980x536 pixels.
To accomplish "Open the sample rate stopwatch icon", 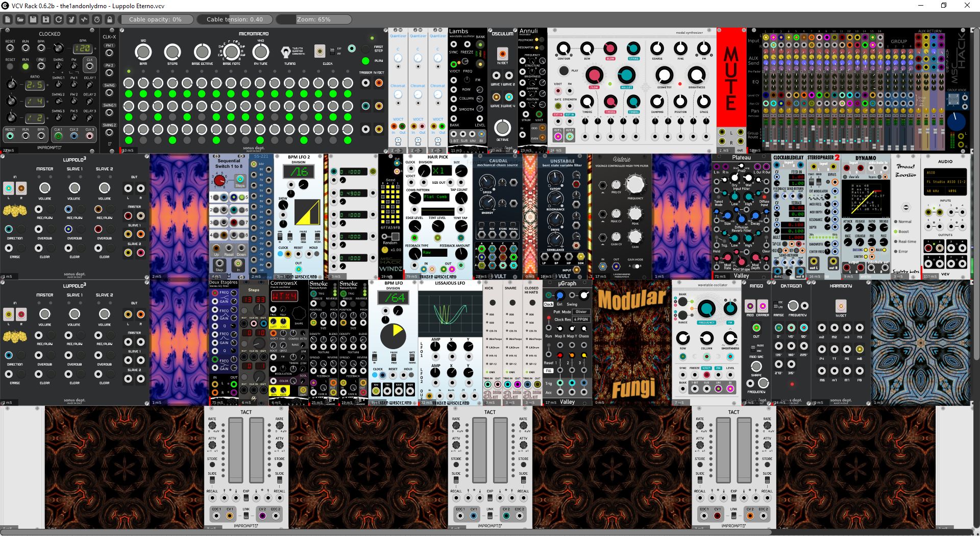I will (x=97, y=19).
